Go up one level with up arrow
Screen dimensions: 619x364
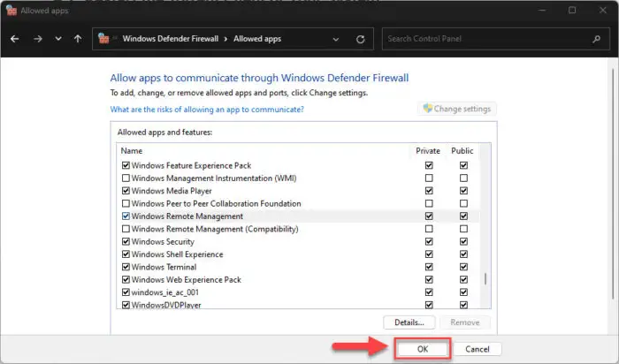click(x=78, y=39)
